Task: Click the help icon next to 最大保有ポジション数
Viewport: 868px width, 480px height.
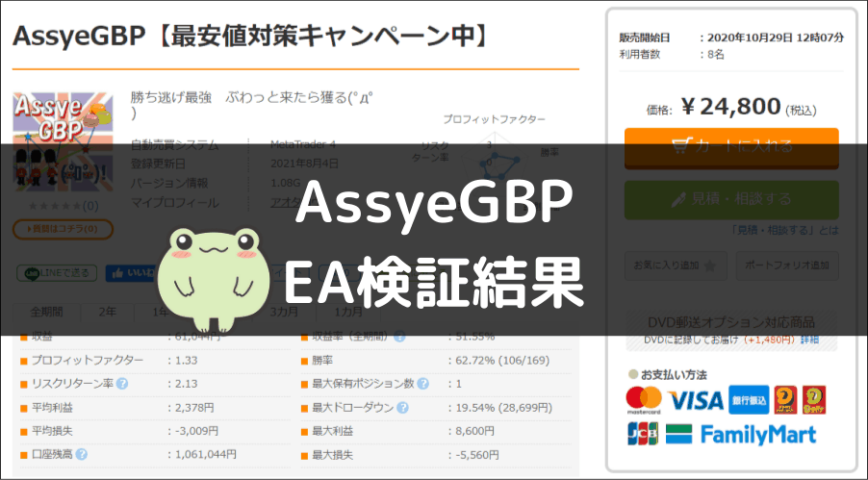Action: click(x=422, y=384)
